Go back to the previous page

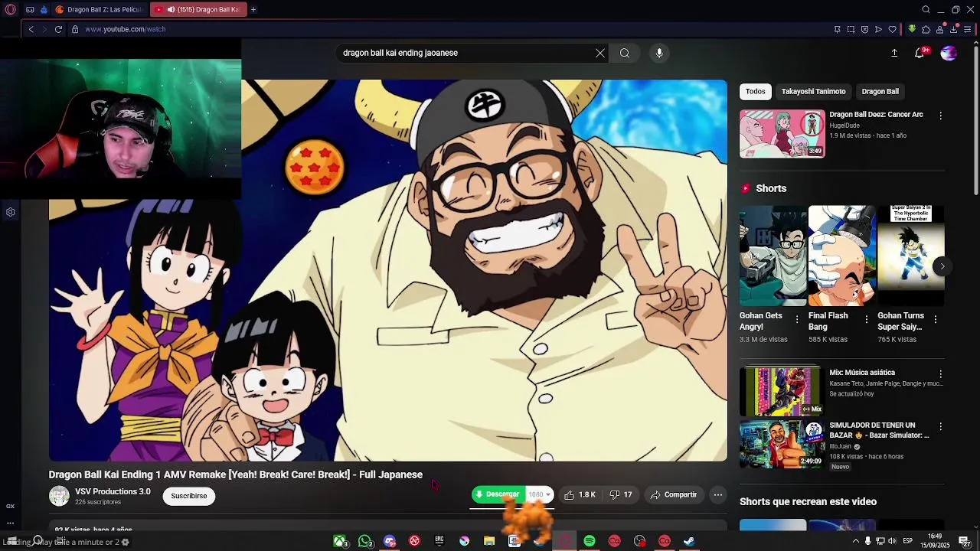point(31,29)
